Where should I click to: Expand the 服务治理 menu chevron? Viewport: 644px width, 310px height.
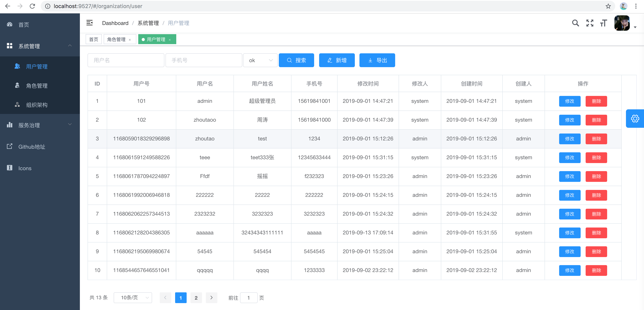70,124
